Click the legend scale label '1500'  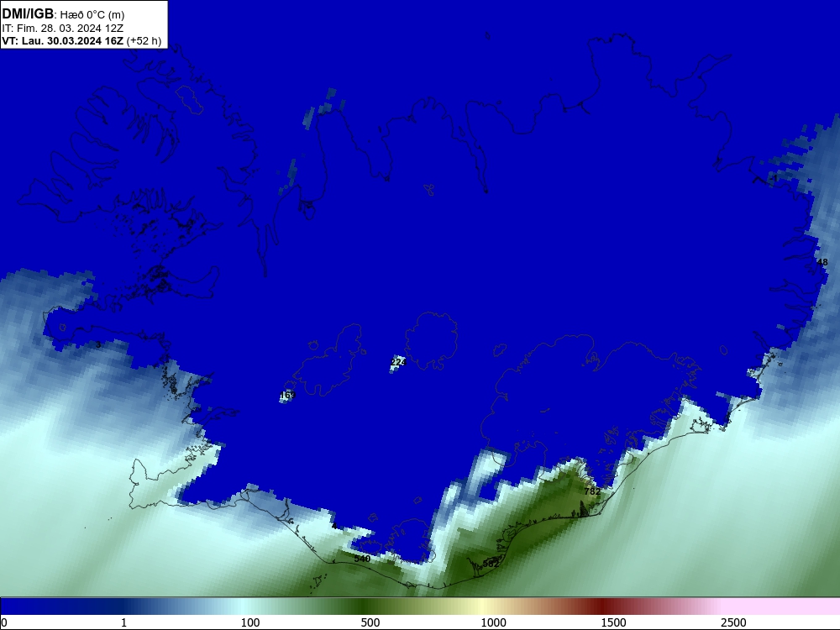coord(613,622)
